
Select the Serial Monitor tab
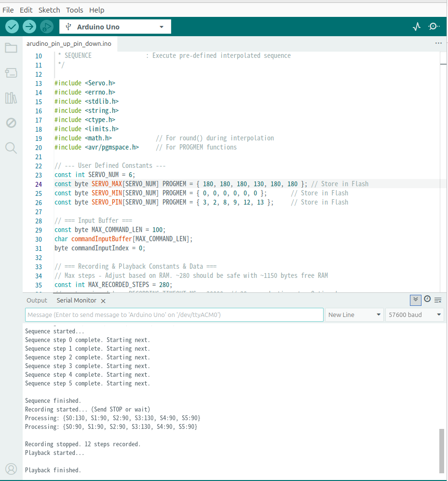point(76,300)
